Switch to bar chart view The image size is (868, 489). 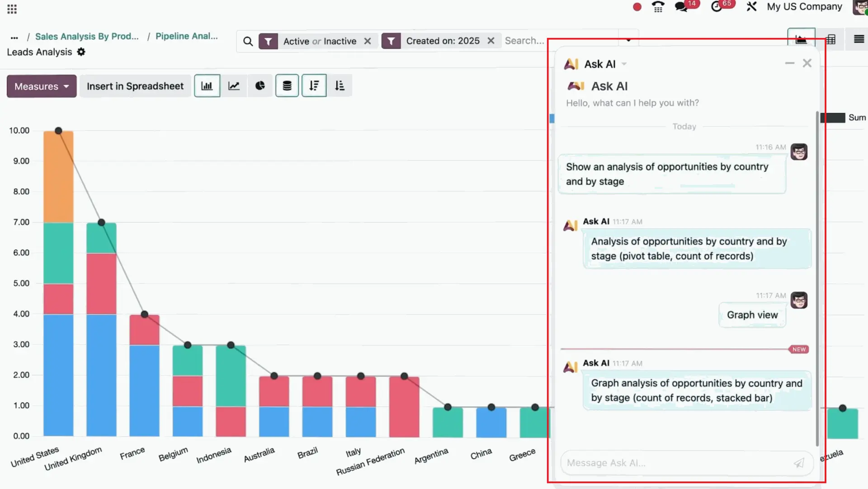[x=207, y=85]
